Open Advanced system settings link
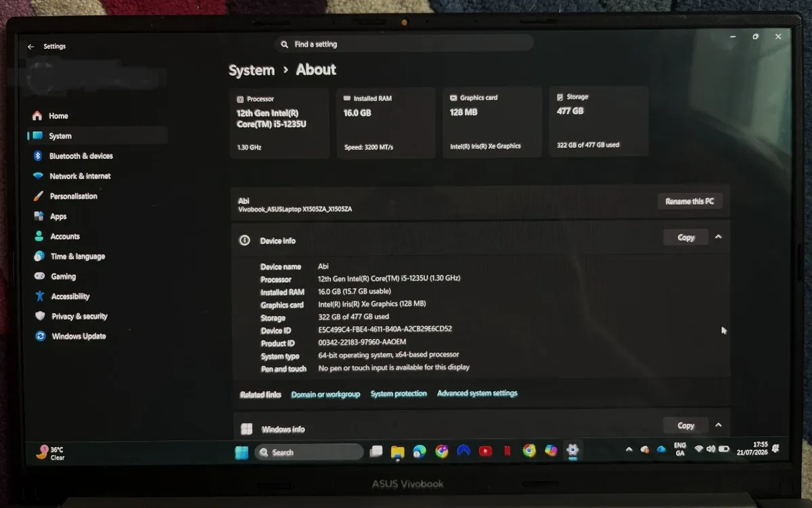 [477, 393]
